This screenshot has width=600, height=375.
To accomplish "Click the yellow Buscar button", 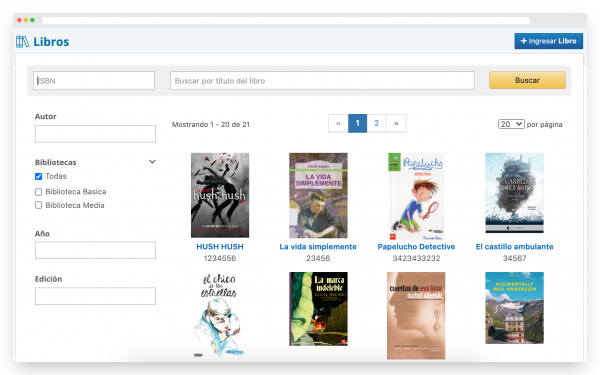I will click(527, 80).
